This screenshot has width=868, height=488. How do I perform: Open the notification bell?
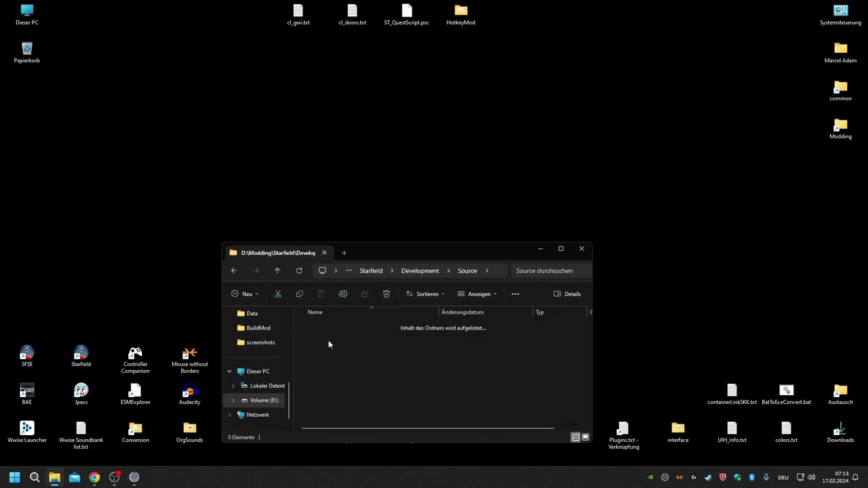pyautogui.click(x=856, y=477)
